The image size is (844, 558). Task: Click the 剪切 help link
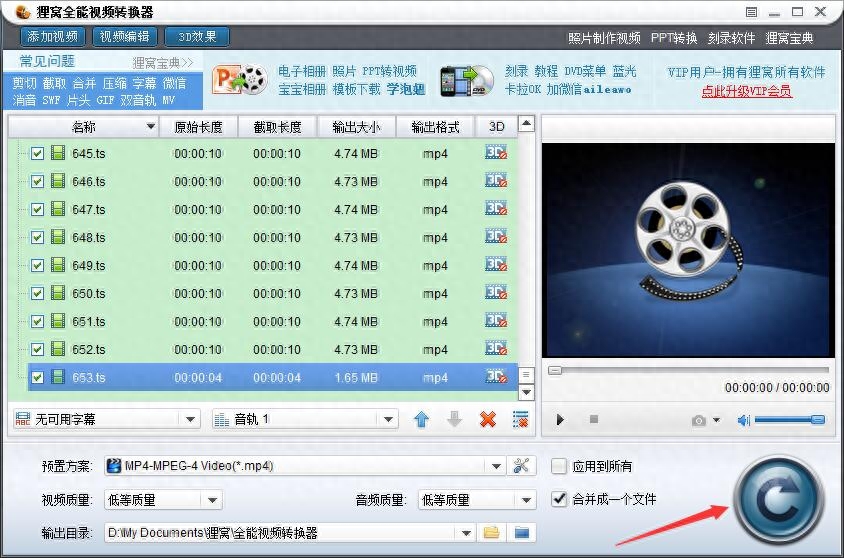[24, 83]
